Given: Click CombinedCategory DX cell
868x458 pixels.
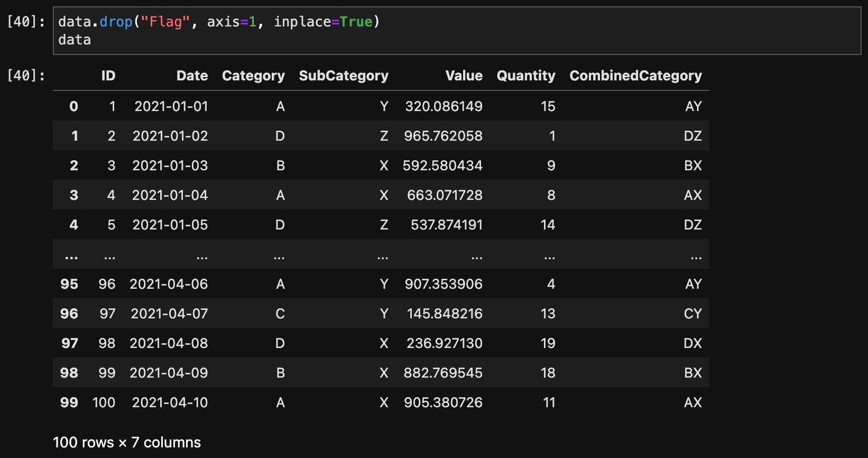Looking at the screenshot, I should click(693, 343).
